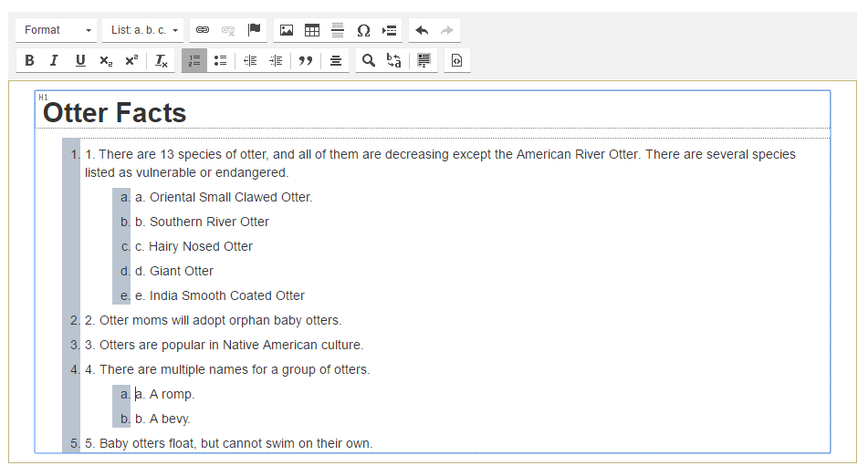Click 'Otters are popular in Native American culture.'
The height and width of the screenshot is (476, 868).
pyautogui.click(x=232, y=345)
